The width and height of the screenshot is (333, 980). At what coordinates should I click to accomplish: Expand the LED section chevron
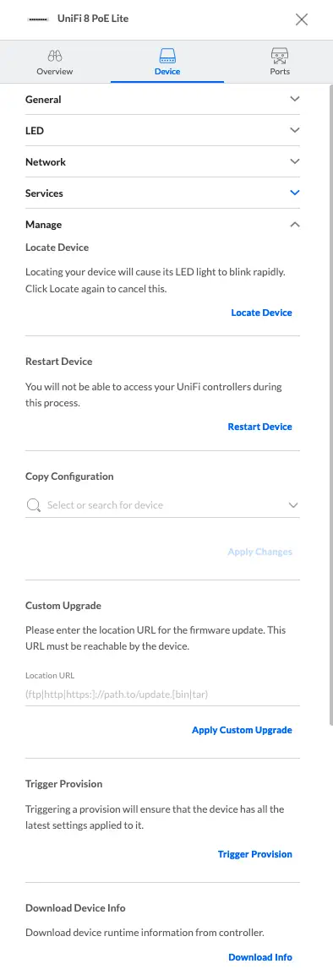pyautogui.click(x=296, y=130)
